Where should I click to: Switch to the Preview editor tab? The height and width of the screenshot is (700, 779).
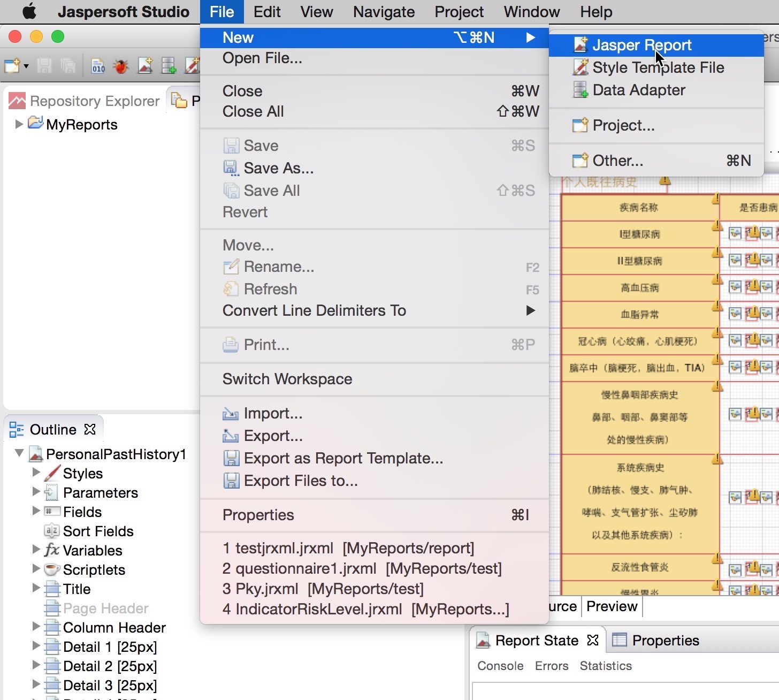click(x=612, y=606)
